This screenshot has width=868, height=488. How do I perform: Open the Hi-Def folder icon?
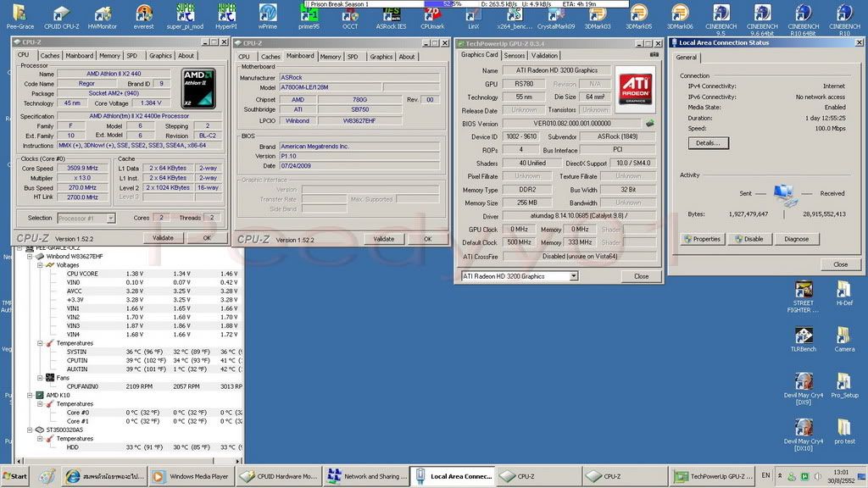pyautogui.click(x=844, y=293)
